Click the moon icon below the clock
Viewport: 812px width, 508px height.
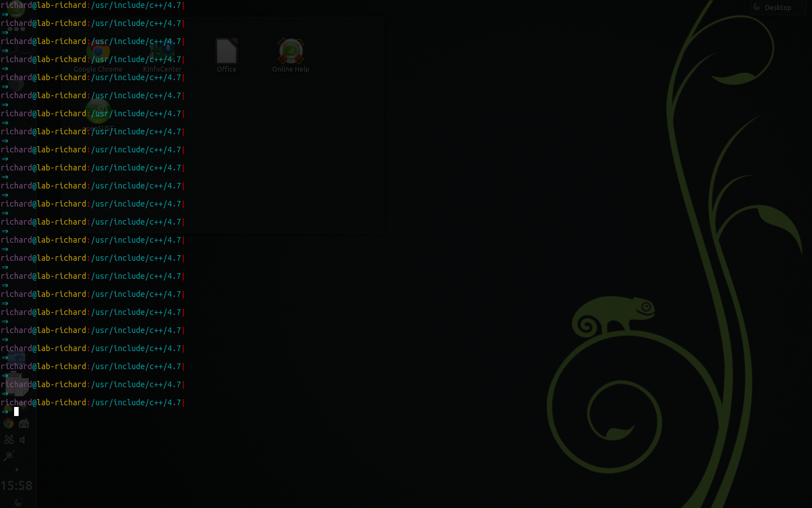pos(17,502)
